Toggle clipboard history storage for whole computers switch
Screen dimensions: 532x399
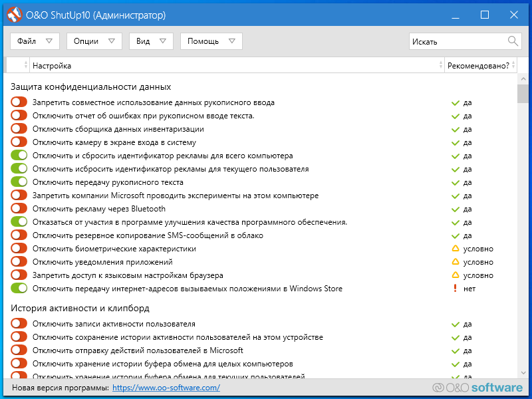pyautogui.click(x=19, y=363)
